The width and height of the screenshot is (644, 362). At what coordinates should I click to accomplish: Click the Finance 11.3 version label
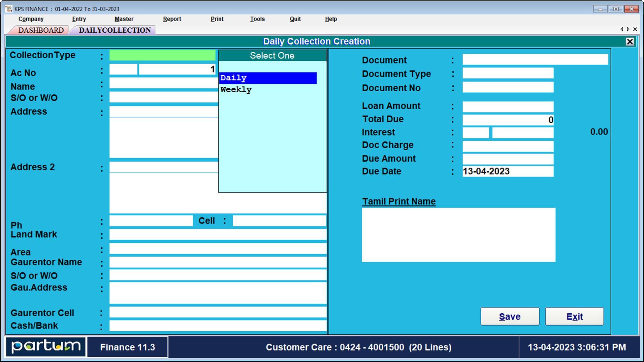click(x=128, y=347)
